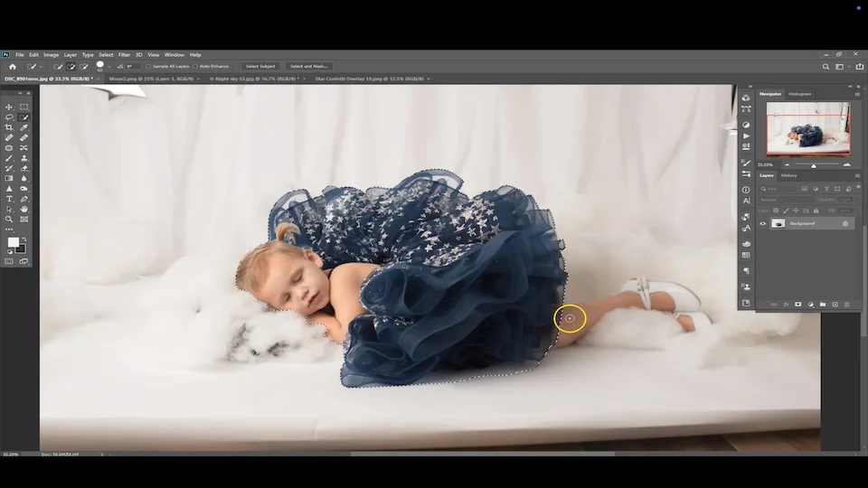Select the History Brush tool
The image size is (868, 488).
pyautogui.click(x=9, y=168)
